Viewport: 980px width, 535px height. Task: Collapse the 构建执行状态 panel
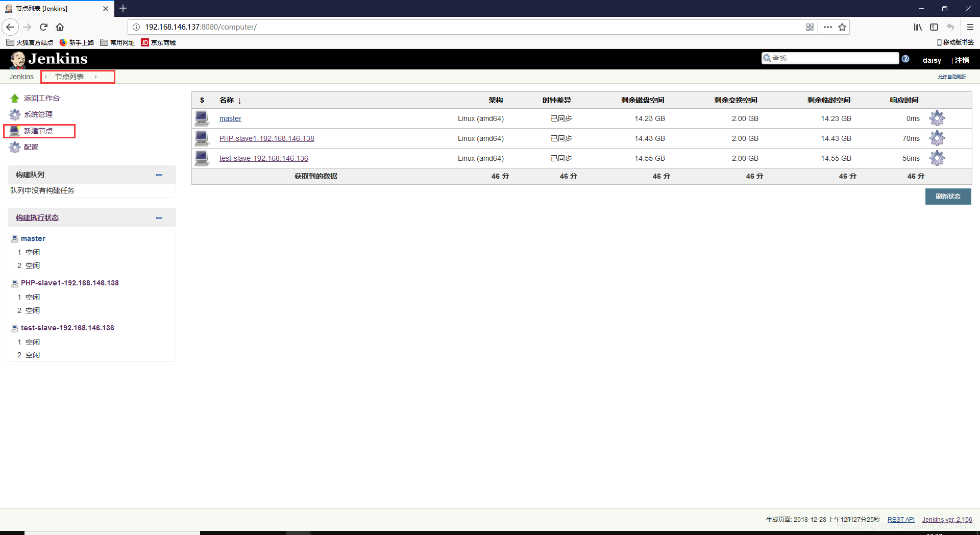[x=159, y=218]
